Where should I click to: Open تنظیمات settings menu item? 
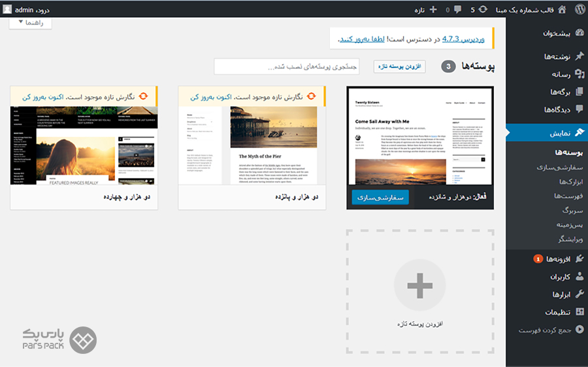pos(558,312)
